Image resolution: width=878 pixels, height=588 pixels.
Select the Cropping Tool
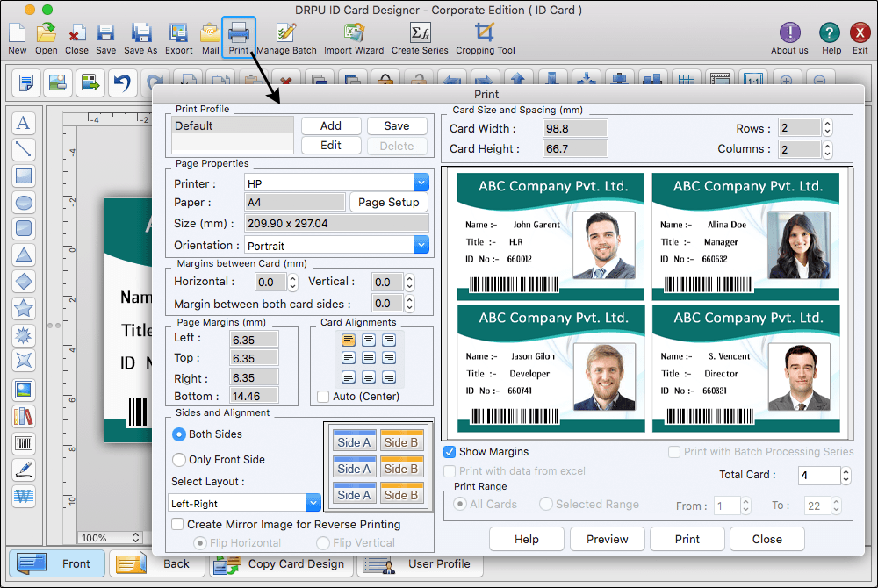click(485, 38)
